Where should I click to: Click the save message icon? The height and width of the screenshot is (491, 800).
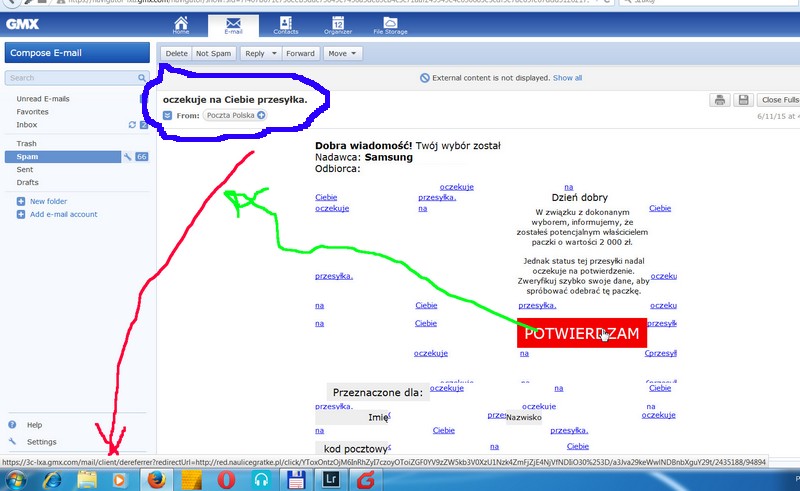point(743,100)
